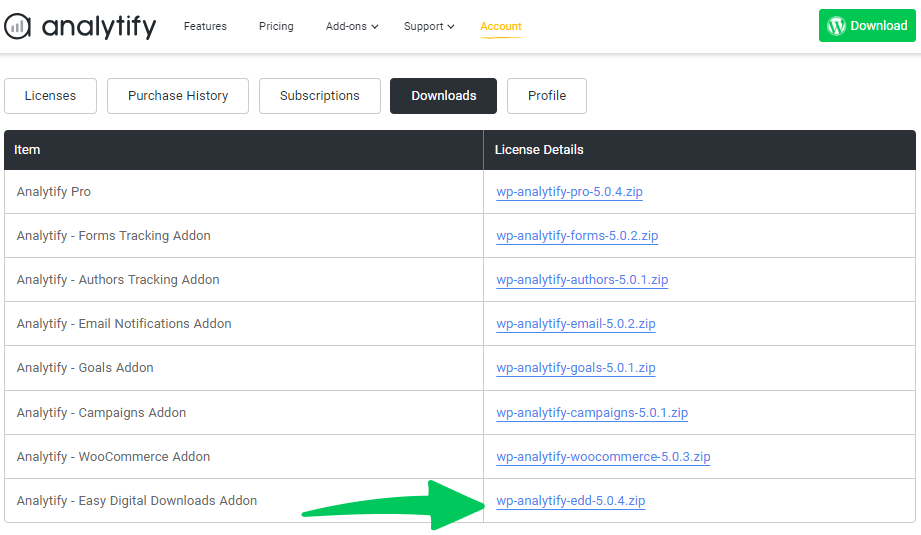Download wp-analytify-woocommerce-5.0.3.zip
Screen dimensions: 921x535
(x=603, y=457)
